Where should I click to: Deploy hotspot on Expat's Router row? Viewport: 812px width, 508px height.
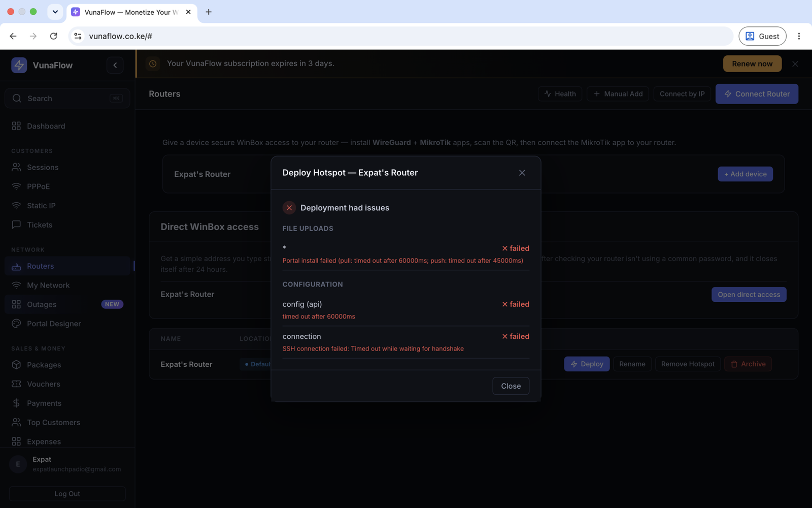point(587,364)
